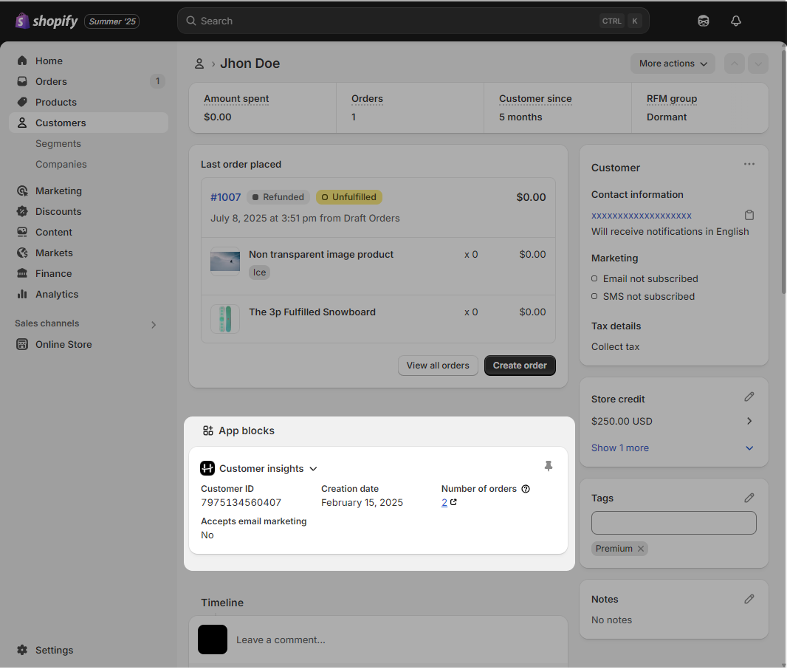Open order #1007 link
787x672 pixels.
point(226,197)
